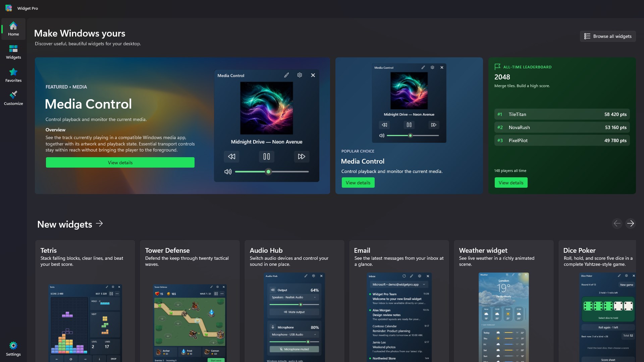Click the New widgets heading arrow

tap(99, 224)
